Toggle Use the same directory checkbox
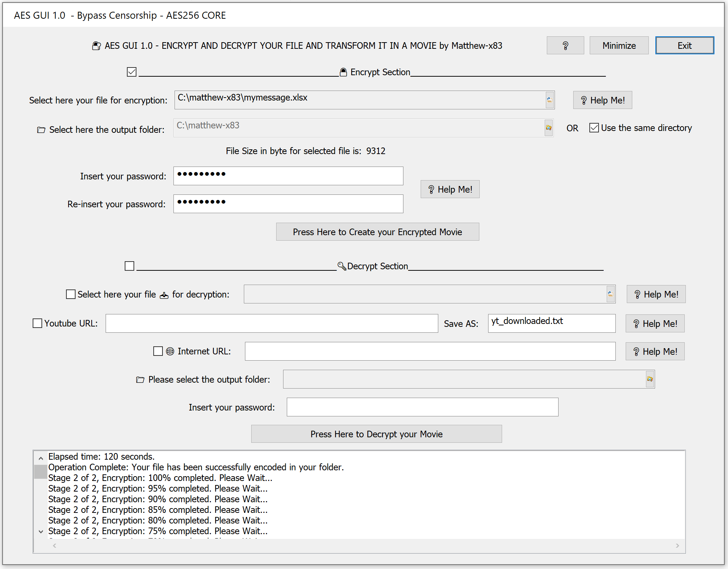The width and height of the screenshot is (728, 569). pos(594,128)
